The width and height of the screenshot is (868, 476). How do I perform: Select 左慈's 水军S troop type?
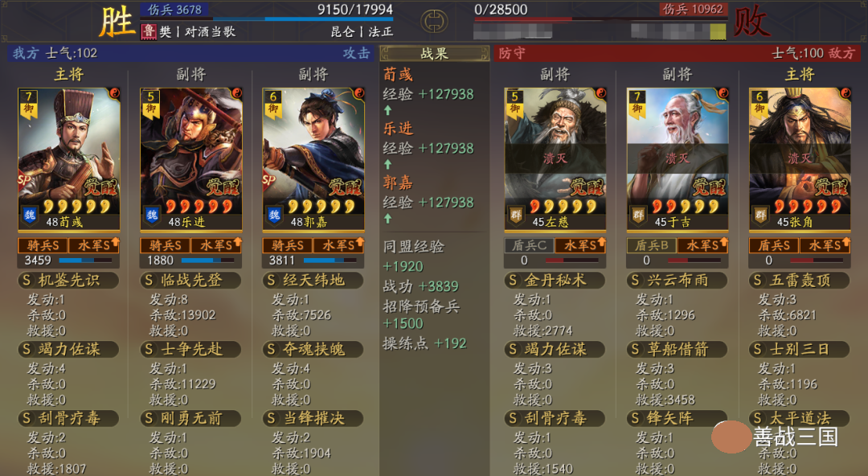(x=580, y=245)
